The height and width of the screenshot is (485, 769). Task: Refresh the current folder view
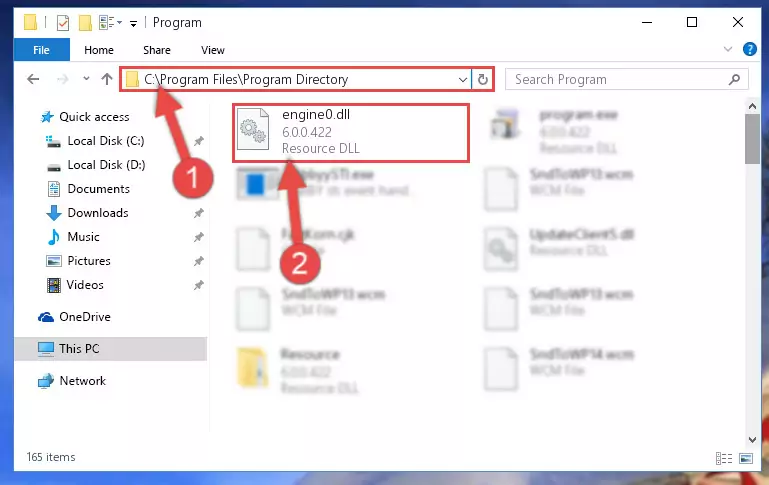click(x=483, y=79)
